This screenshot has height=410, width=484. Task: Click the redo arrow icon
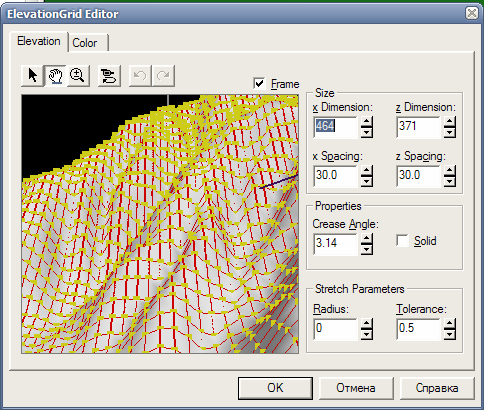[163, 76]
